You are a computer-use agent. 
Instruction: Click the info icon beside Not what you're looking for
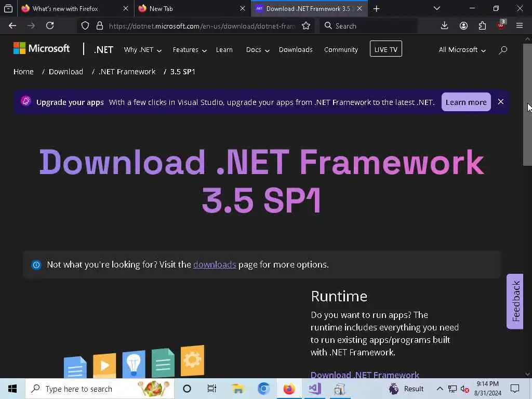click(x=36, y=264)
